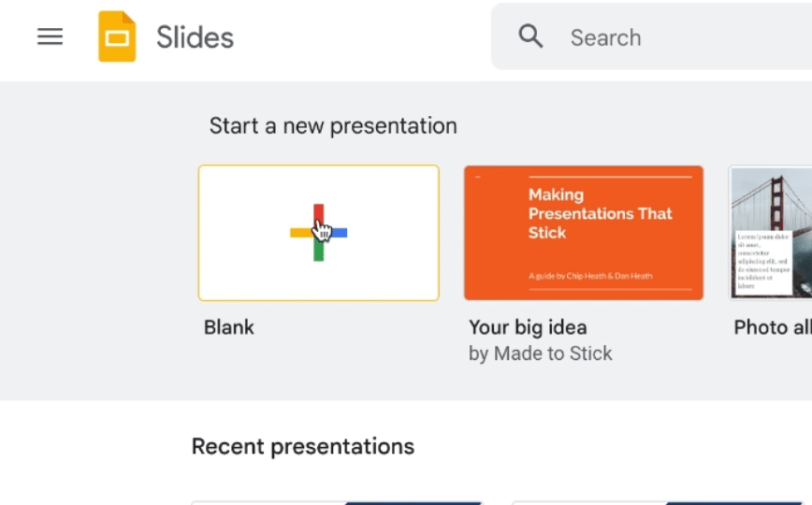Open the Photo album template thumbnail

tap(771, 233)
